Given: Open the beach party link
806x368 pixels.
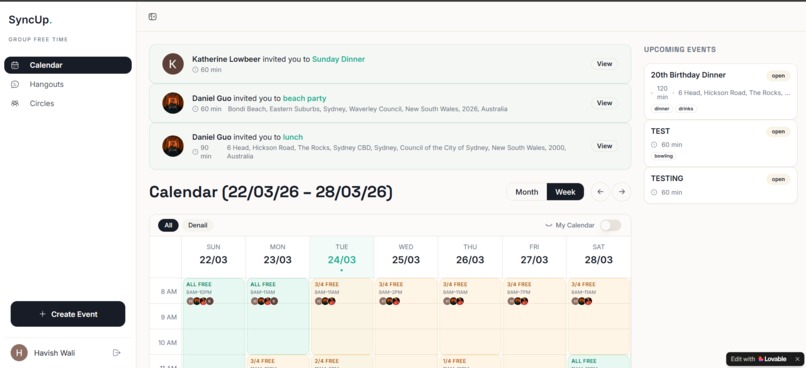Looking at the screenshot, I should point(304,98).
